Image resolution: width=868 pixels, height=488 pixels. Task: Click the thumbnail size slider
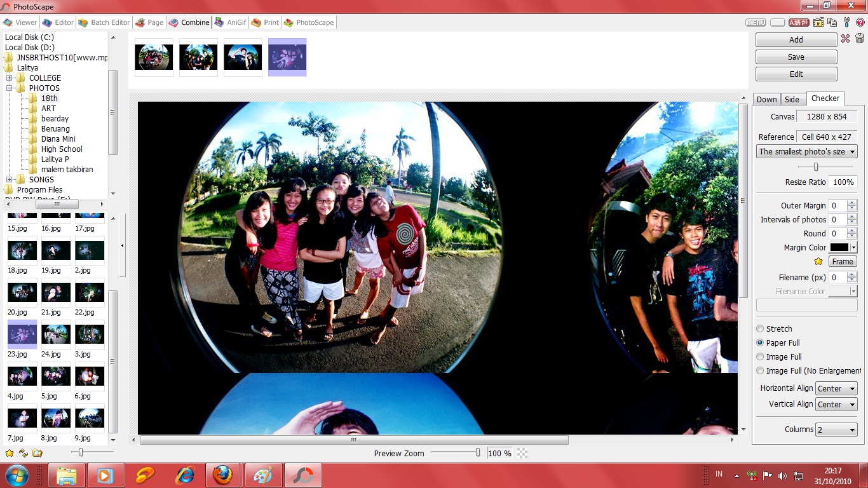click(92, 452)
